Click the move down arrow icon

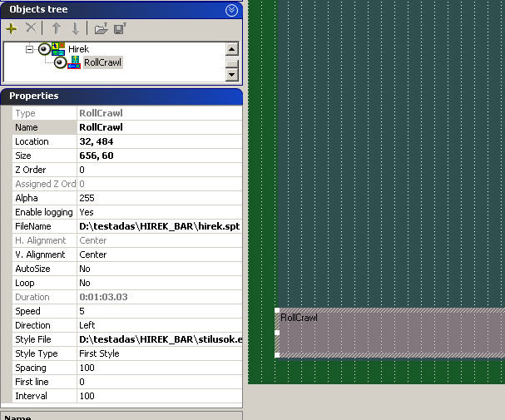76,28
